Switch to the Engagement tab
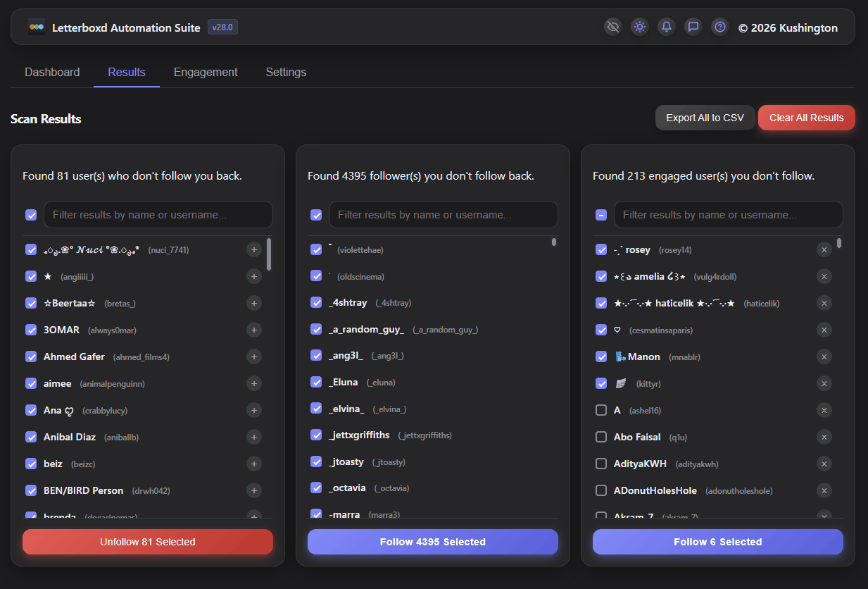This screenshot has width=868, height=589. tap(206, 72)
